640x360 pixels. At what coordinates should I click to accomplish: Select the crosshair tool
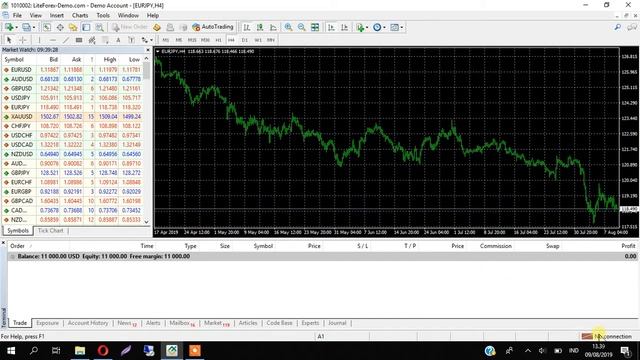23,40
